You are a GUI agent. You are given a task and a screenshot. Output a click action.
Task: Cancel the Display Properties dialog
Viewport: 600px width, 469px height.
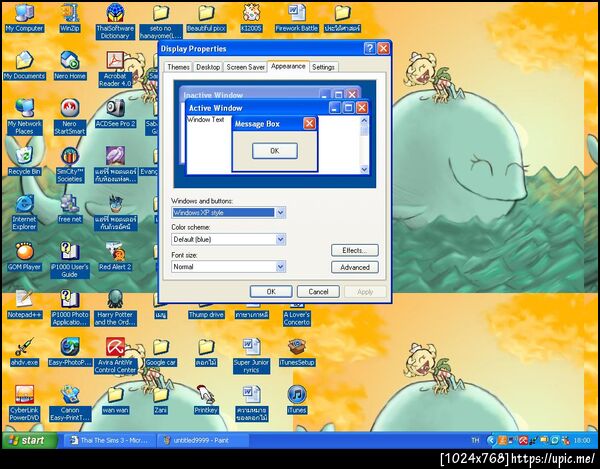pos(318,292)
